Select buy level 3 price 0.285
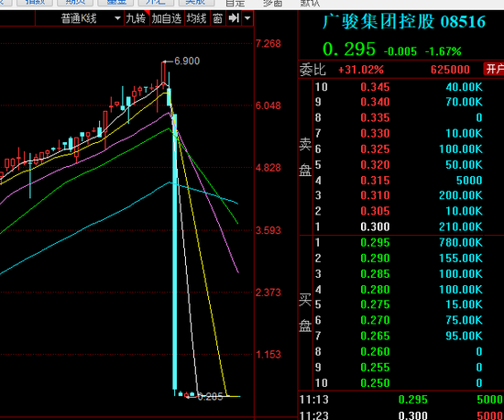Image resolution: width=504 pixels, height=420 pixels. 375,274
